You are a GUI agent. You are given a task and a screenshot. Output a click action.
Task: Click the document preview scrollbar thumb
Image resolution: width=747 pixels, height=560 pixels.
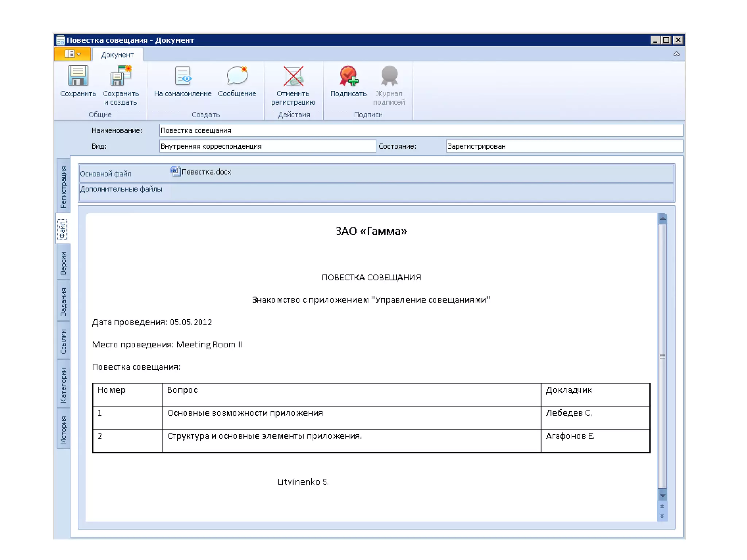662,356
